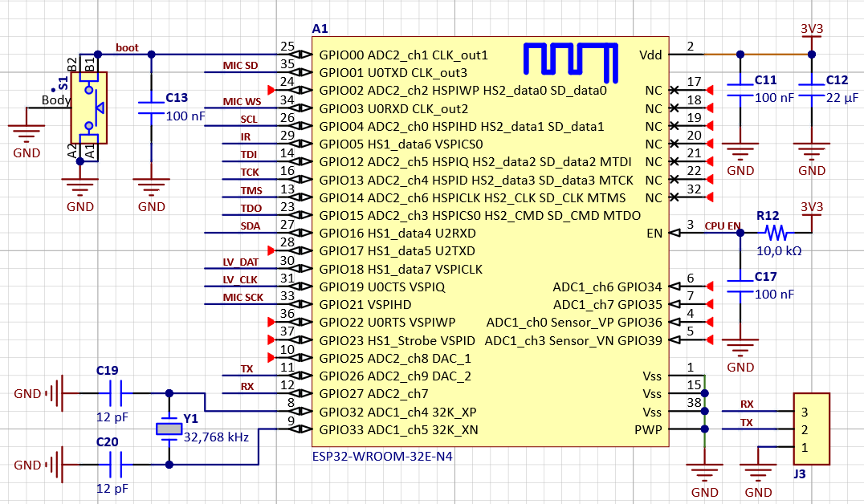The image size is (864, 504).
Task: Select capacitor C13 symbol
Action: 152,108
